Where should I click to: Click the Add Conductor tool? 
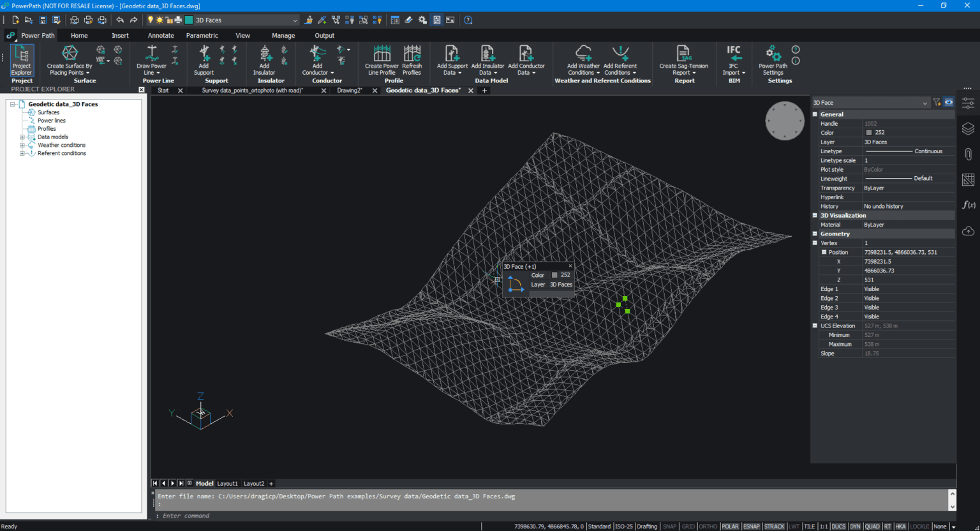(x=318, y=60)
